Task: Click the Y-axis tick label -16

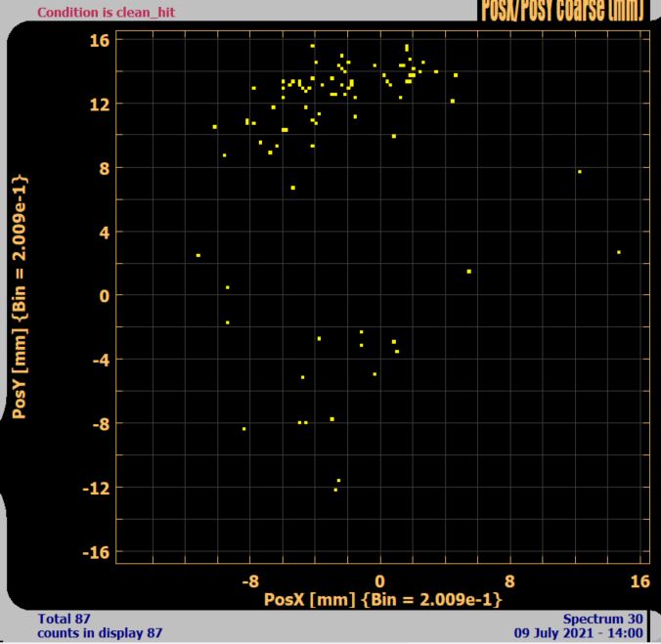Action: point(97,552)
